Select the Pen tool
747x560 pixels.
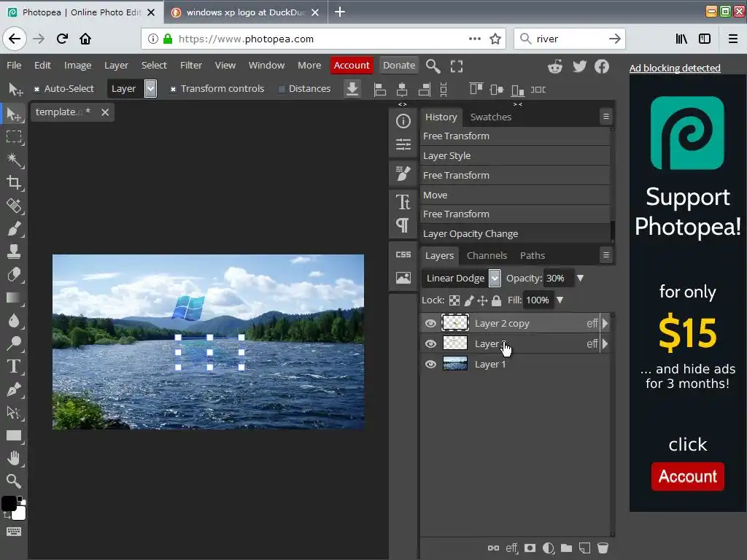click(x=13, y=389)
